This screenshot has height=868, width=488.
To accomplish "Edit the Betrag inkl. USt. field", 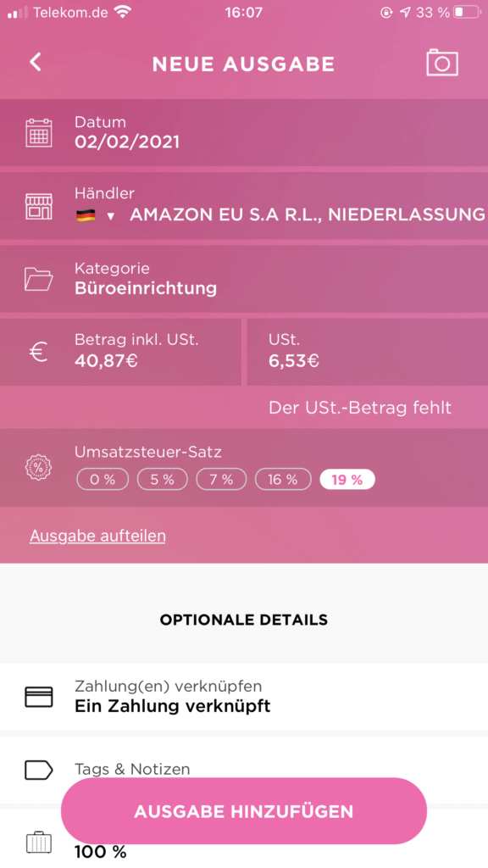I will (120, 352).
